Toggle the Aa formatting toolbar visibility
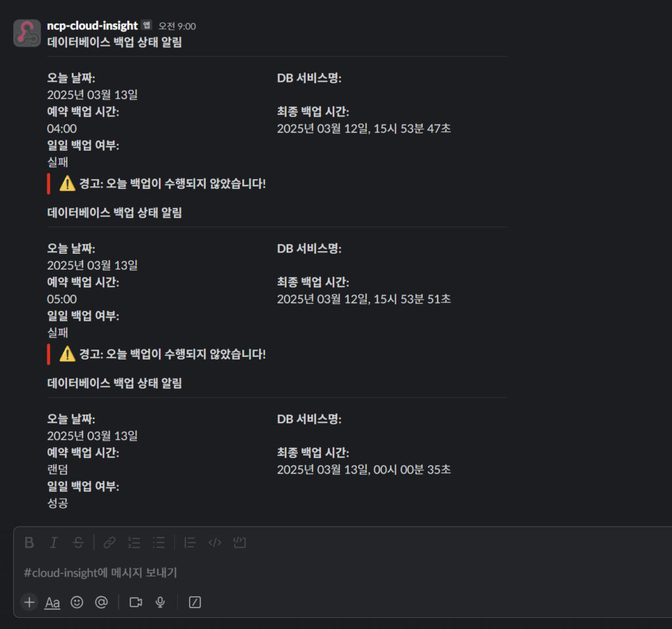This screenshot has width=672, height=629. pyautogui.click(x=52, y=602)
